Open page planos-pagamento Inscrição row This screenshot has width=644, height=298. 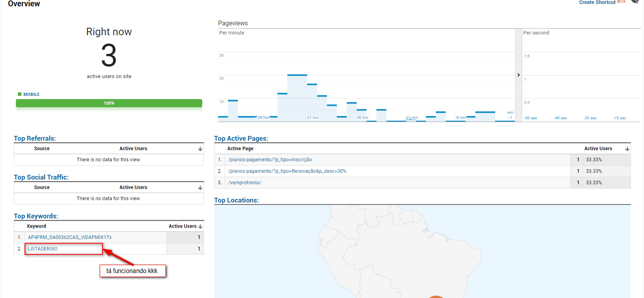pos(270,160)
